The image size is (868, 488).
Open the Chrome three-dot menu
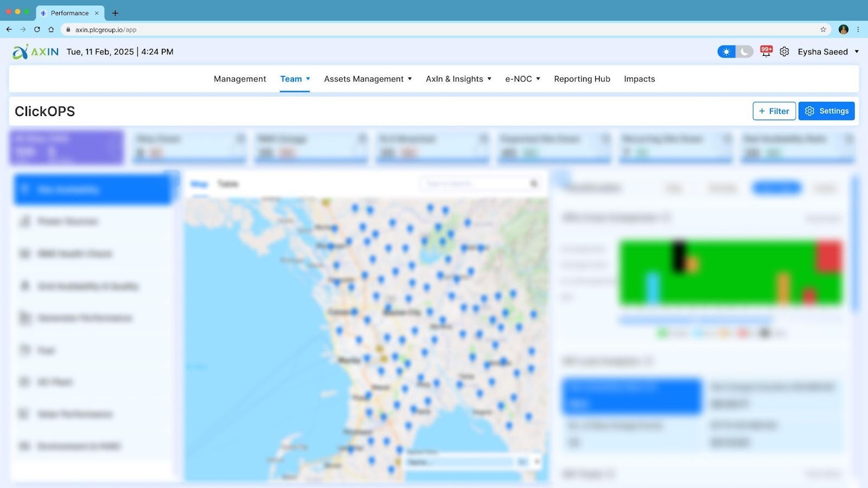(x=858, y=29)
